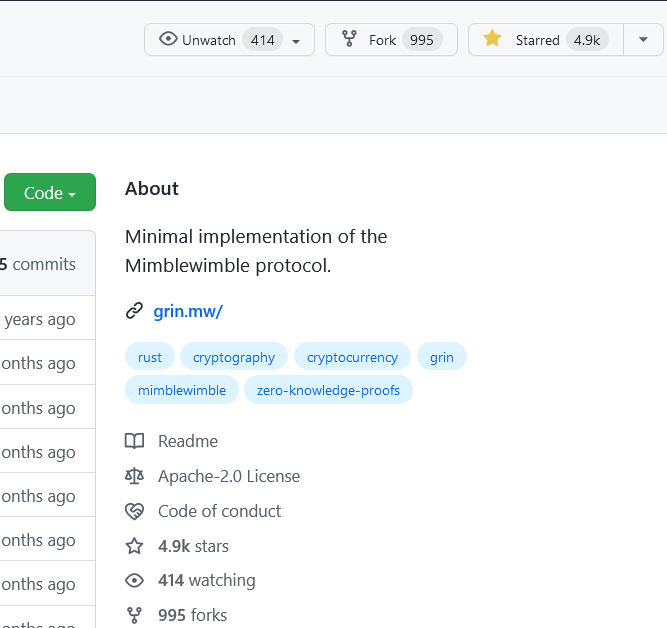Select the zero-knowledge-proofs topic tag
Screen dimensions: 667x628
328,390
